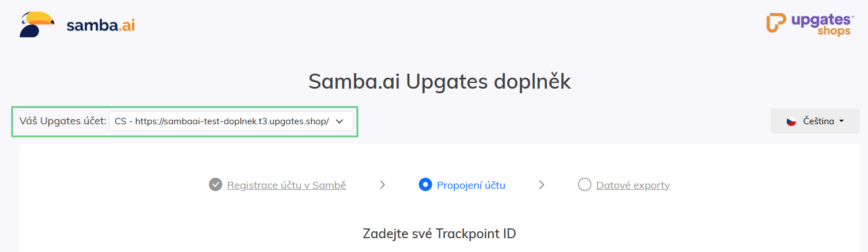The width and height of the screenshot is (868, 252).
Task: Select the empty Datové exporty step circle
Action: (584, 185)
